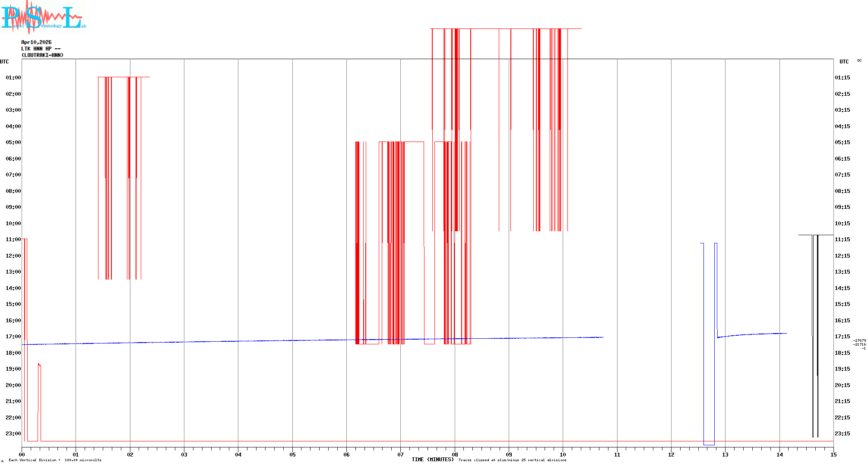Click minute tick 08 on bottom axis
This screenshot has width=868, height=466.
pyautogui.click(x=455, y=454)
